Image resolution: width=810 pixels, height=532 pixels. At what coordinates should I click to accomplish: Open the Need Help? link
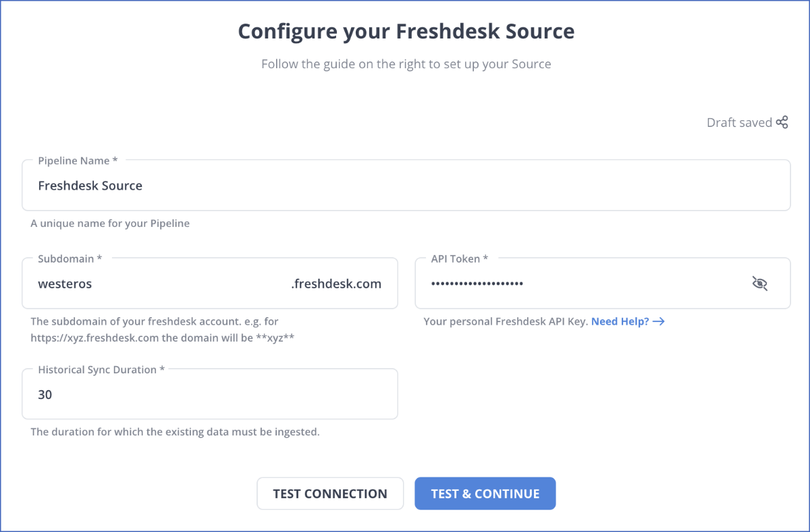(x=620, y=321)
